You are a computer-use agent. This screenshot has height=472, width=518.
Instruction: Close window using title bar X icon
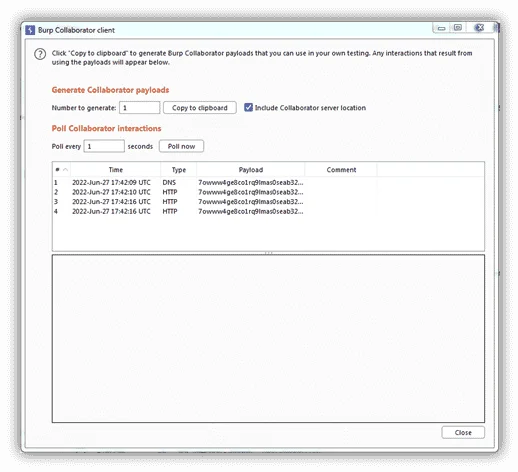pos(479,28)
